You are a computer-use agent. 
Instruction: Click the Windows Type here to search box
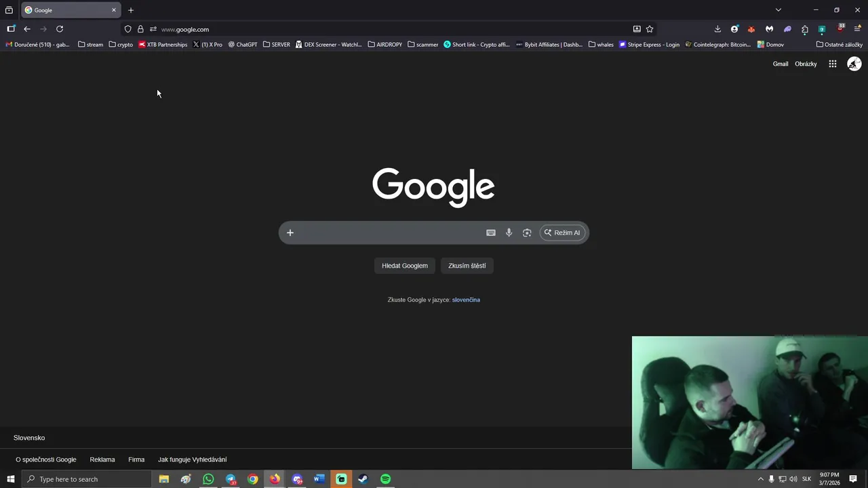point(87,479)
